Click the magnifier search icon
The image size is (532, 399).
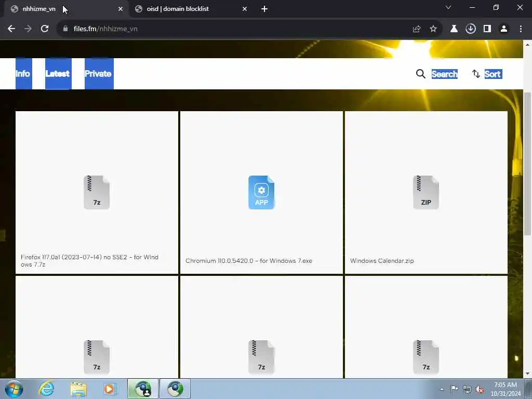pos(420,74)
